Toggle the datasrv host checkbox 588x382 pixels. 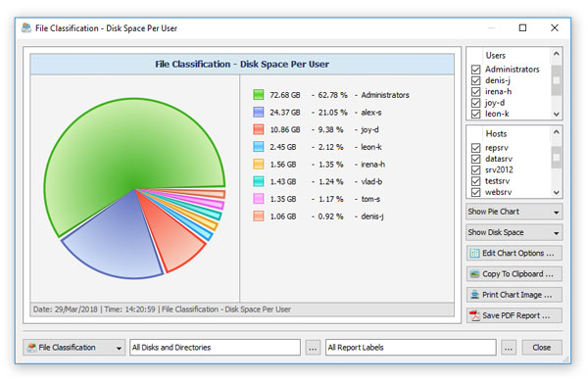(476, 159)
